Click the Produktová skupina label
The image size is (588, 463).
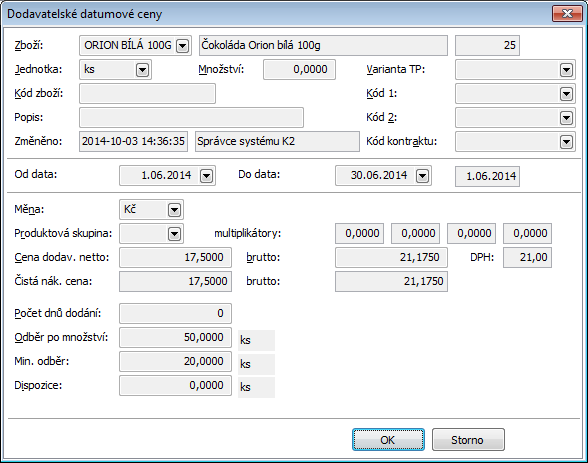63,234
